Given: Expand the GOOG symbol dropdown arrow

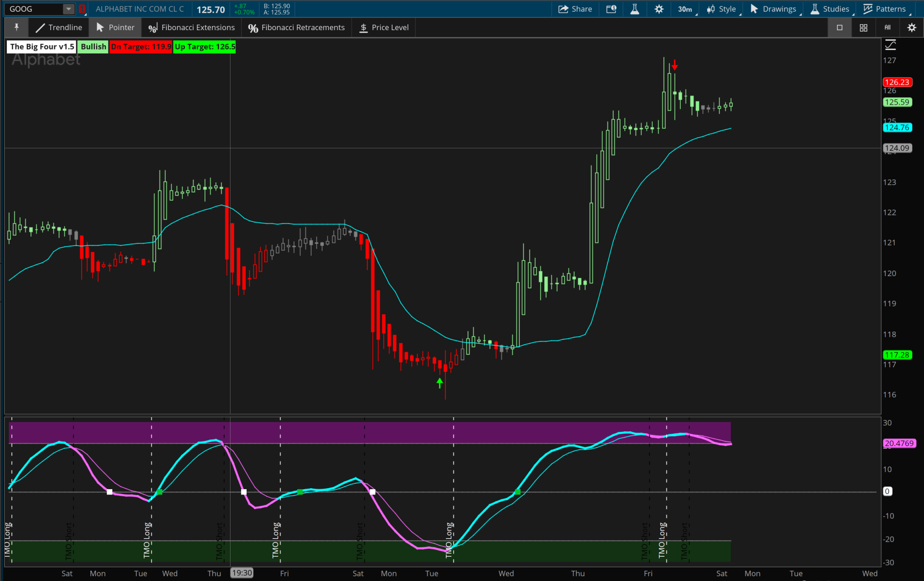Looking at the screenshot, I should tap(69, 9).
